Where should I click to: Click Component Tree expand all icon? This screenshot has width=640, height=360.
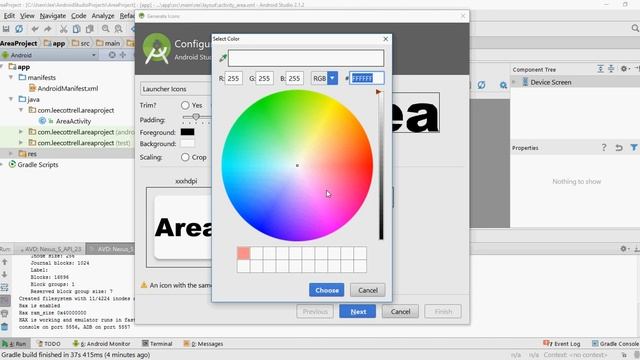click(x=600, y=69)
